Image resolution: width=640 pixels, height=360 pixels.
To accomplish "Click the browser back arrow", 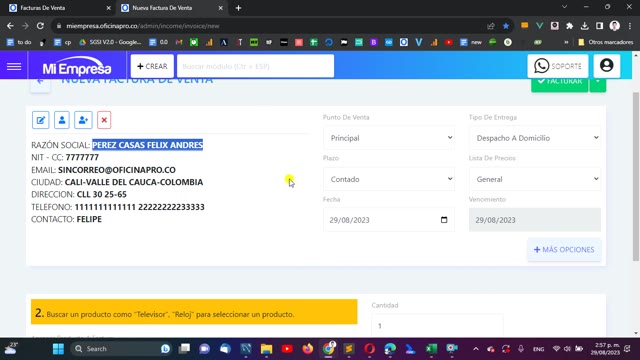I will [10, 26].
